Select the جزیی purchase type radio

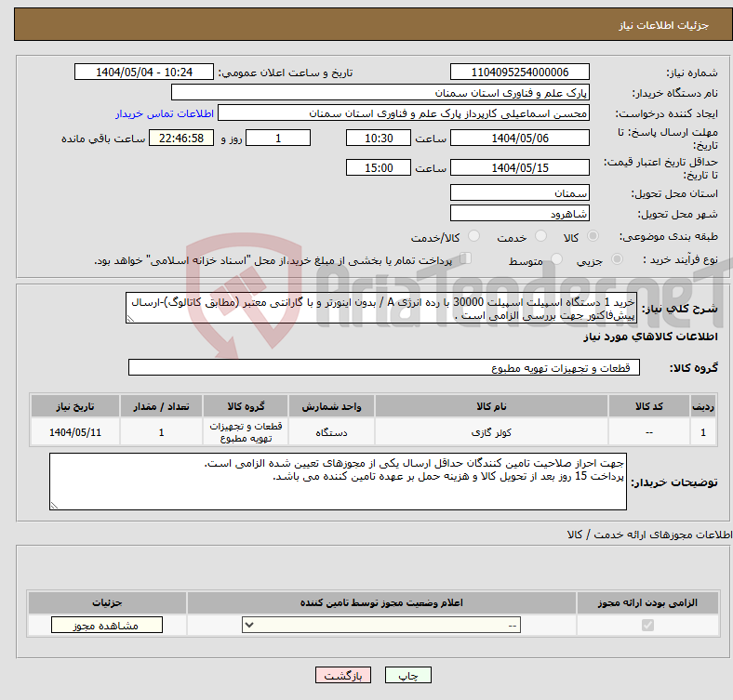tap(617, 259)
